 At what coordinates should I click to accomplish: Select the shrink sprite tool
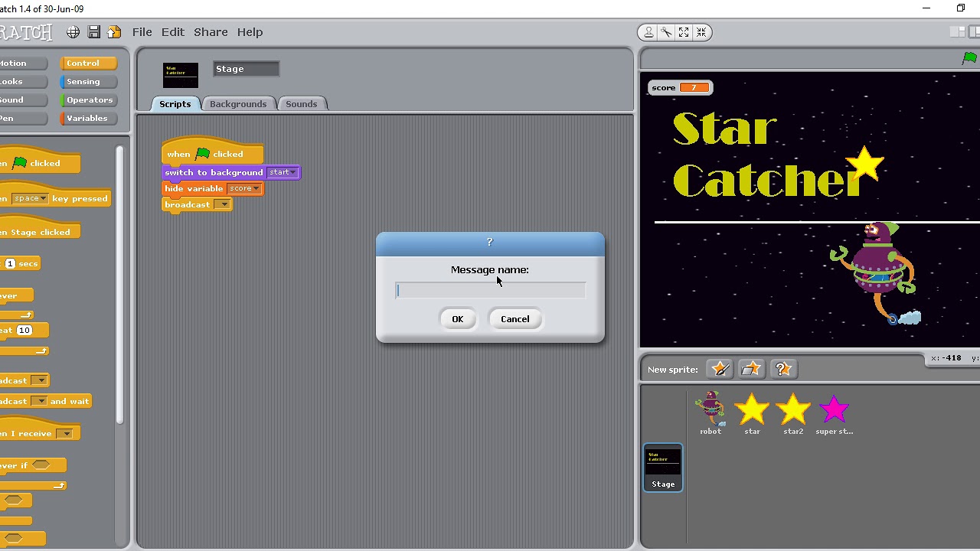coord(701,32)
